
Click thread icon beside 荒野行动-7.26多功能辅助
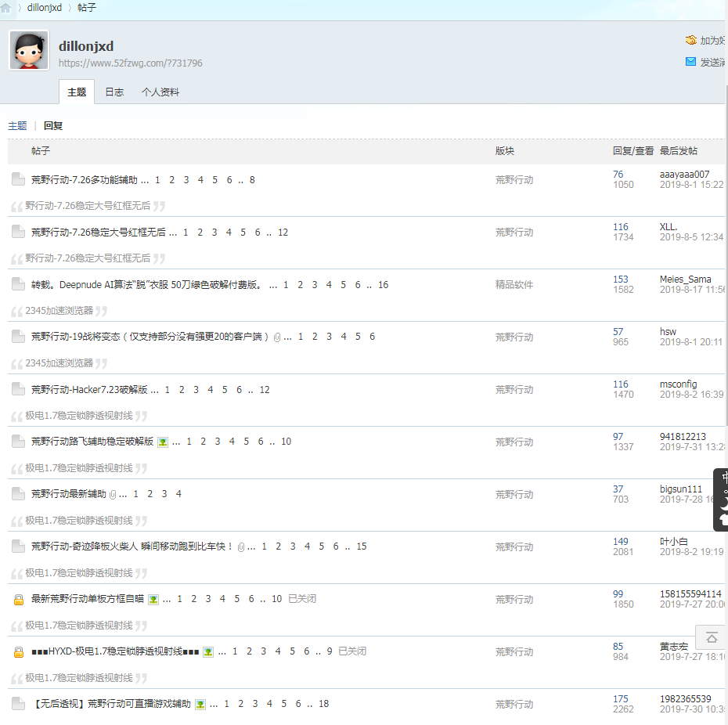(18, 179)
